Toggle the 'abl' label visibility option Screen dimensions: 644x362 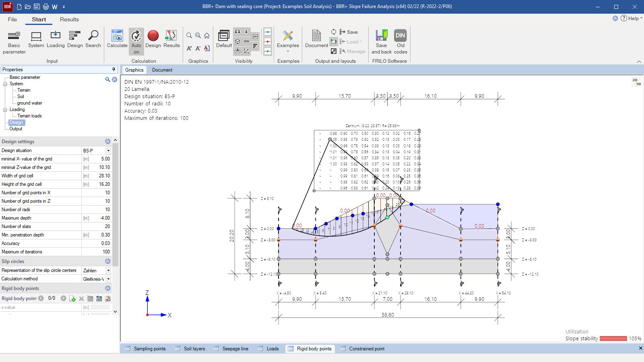(x=255, y=37)
